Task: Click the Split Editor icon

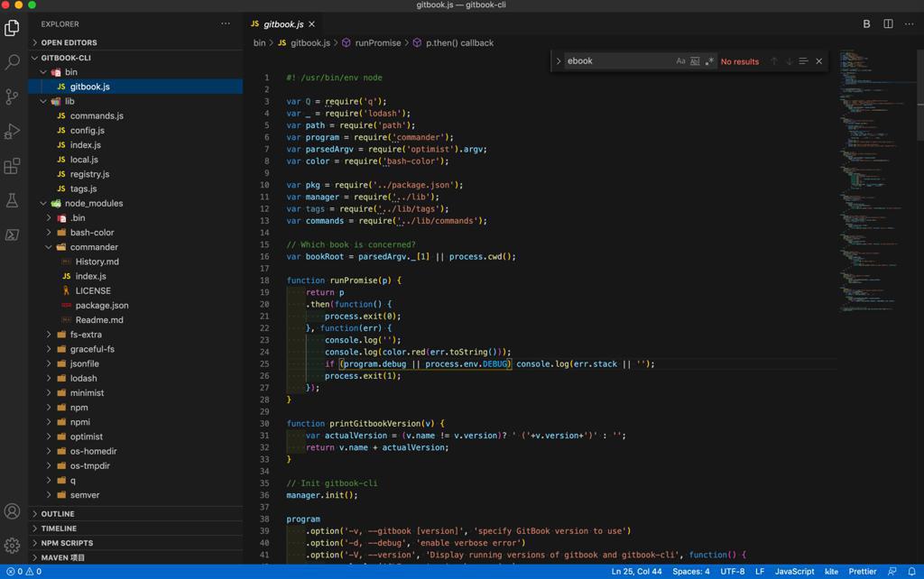Action: pyautogui.click(x=888, y=24)
